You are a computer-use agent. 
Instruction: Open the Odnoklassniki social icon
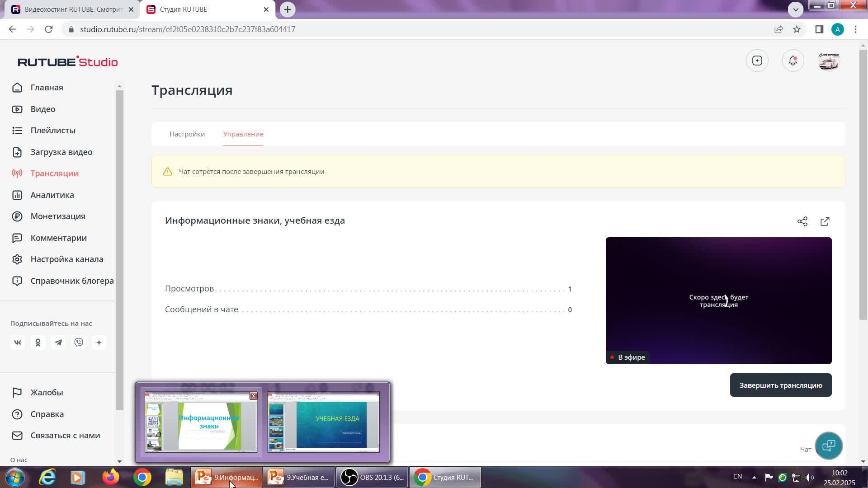click(x=38, y=343)
